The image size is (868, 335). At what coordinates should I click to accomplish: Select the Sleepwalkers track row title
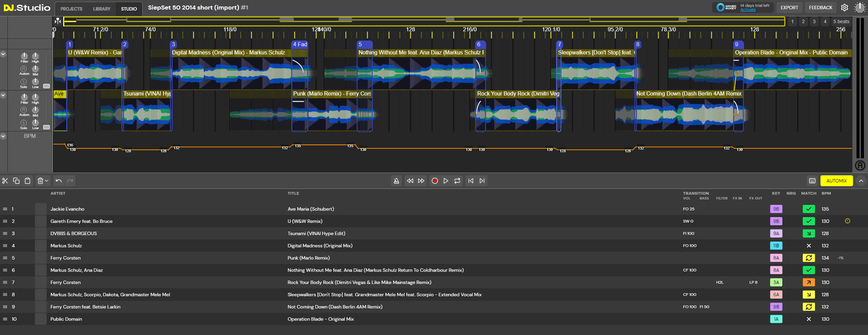[x=385, y=295]
